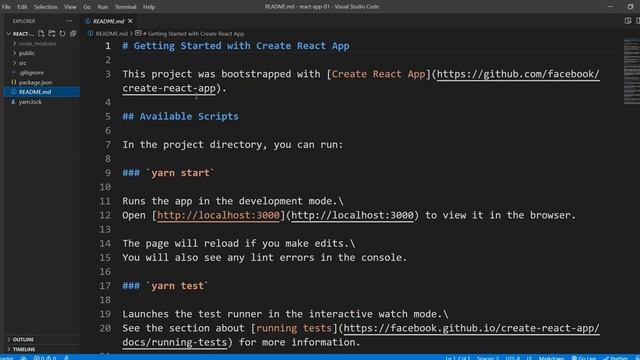Viewport: 640px width, 360px height.
Task: Expand the src folder
Action: point(15,63)
